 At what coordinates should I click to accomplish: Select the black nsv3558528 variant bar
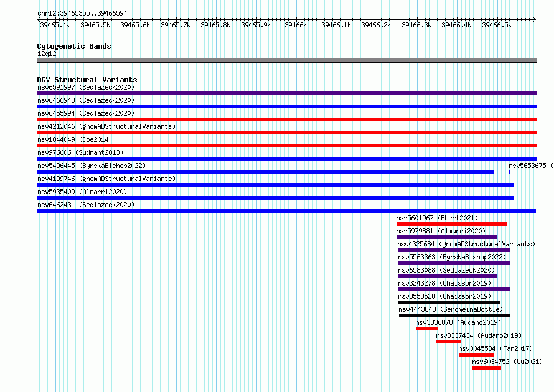tap(449, 302)
